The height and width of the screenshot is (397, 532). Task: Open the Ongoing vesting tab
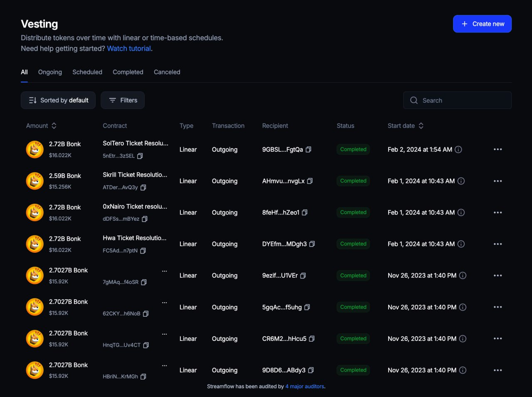[50, 72]
